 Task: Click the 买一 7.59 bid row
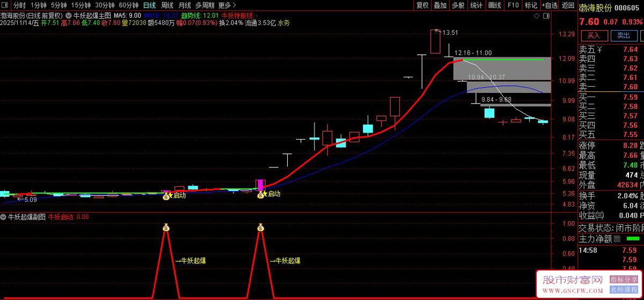tap(611, 97)
